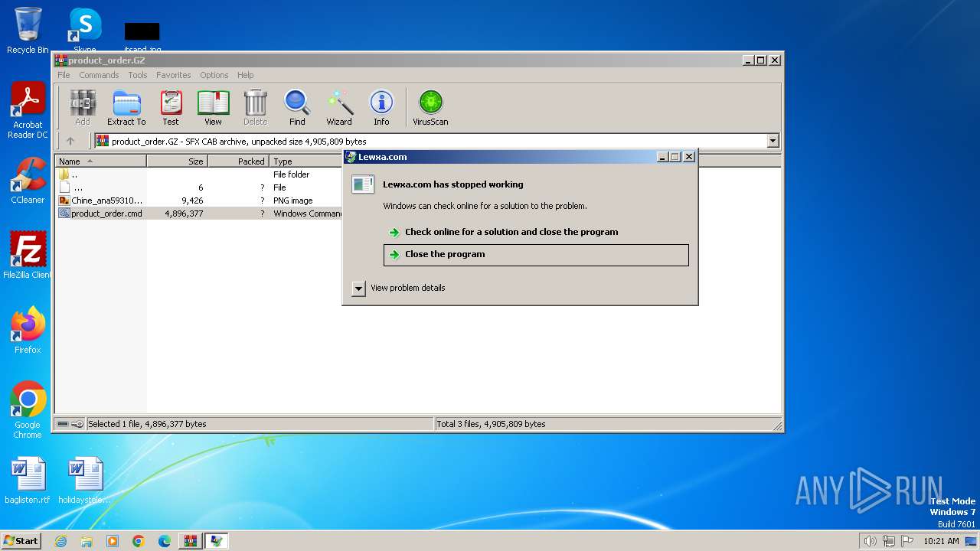Go up one folder level arrow
The width and height of the screenshot is (980, 551).
[70, 141]
